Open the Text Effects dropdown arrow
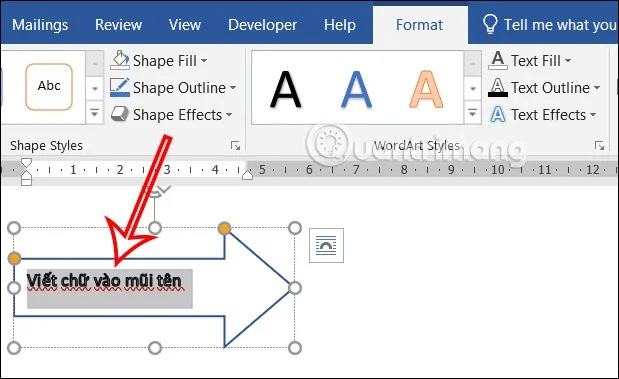The width and height of the screenshot is (619, 379). point(593,115)
